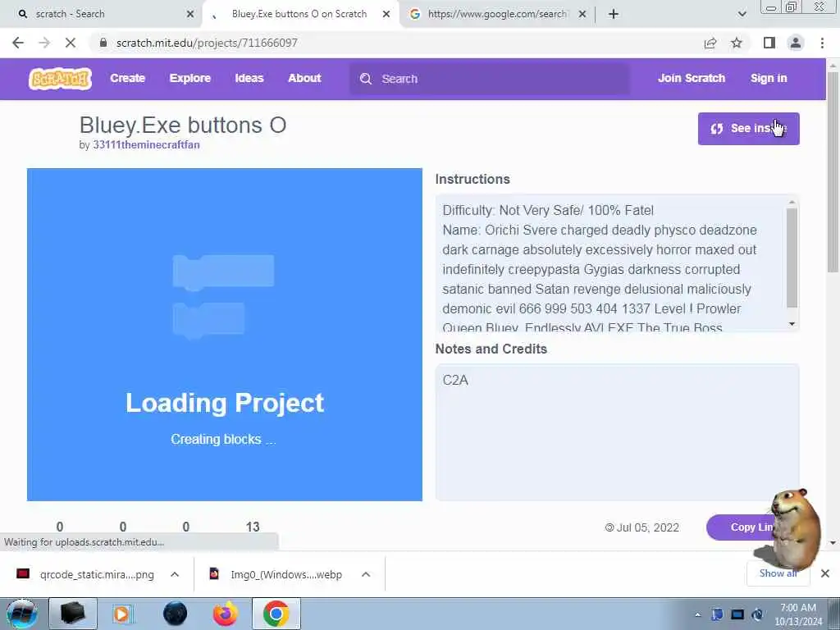Open the black folder app in the taskbar
The height and width of the screenshot is (630, 840).
[x=72, y=614]
